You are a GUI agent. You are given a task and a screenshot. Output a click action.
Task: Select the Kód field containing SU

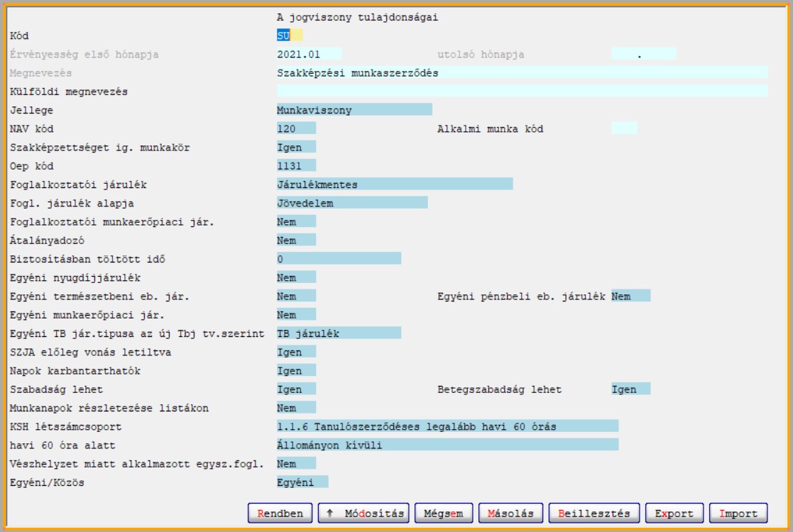tap(289, 35)
